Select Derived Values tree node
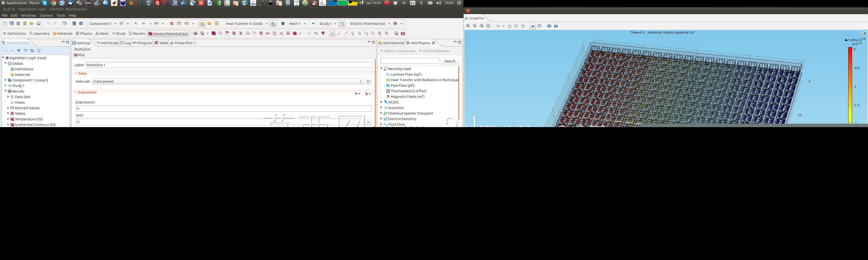Viewport: 868px width, 260px height. (x=25, y=108)
